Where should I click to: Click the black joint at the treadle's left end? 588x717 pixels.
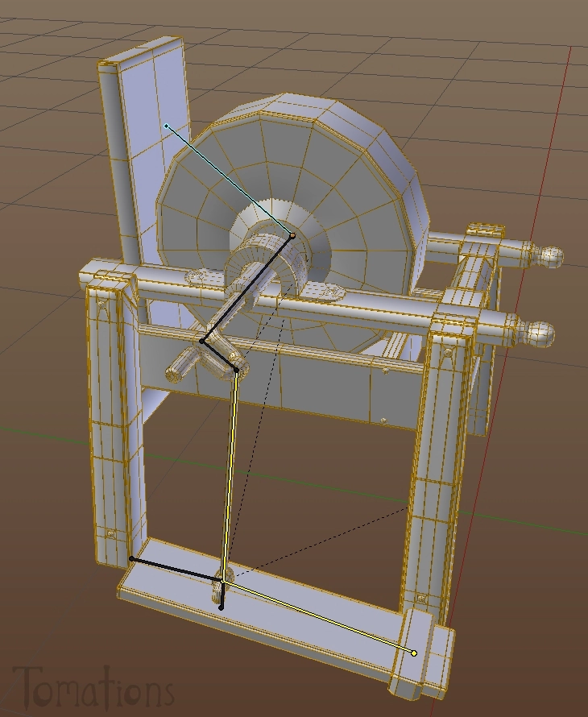point(131,559)
